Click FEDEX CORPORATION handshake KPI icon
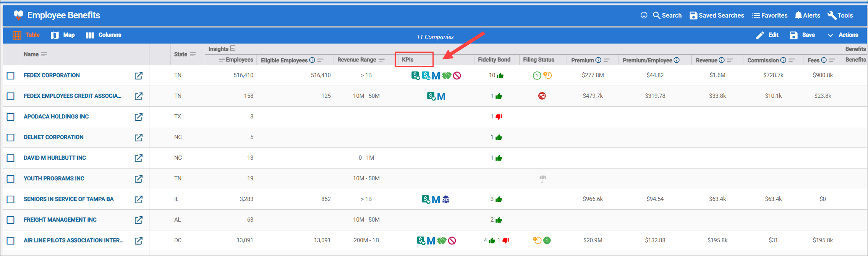The width and height of the screenshot is (868, 256). 447,76
